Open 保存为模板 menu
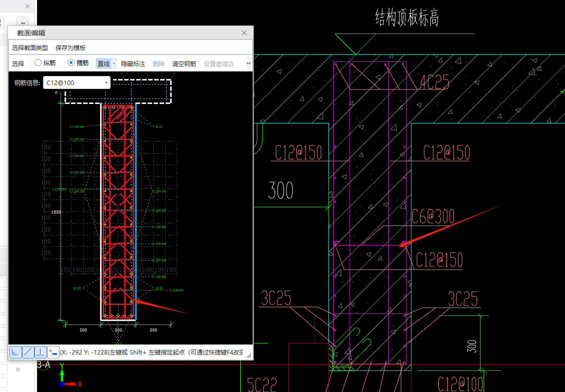Image resolution: width=565 pixels, height=392 pixels. 71,48
